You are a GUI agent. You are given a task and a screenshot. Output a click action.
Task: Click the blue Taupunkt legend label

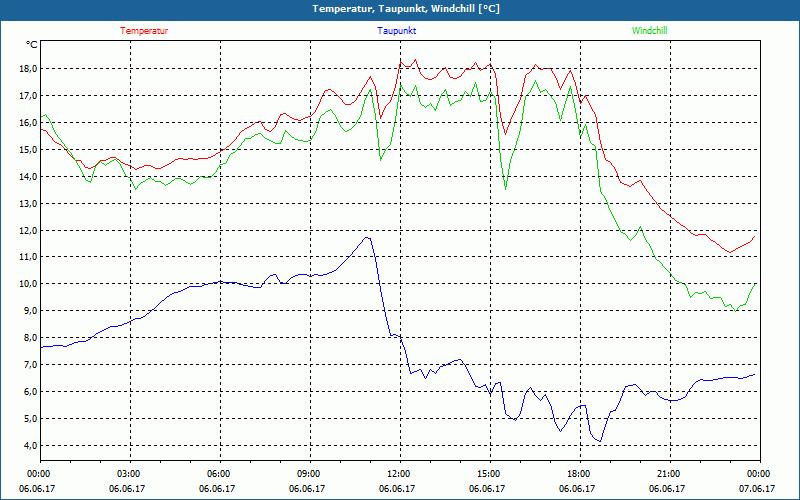396,31
